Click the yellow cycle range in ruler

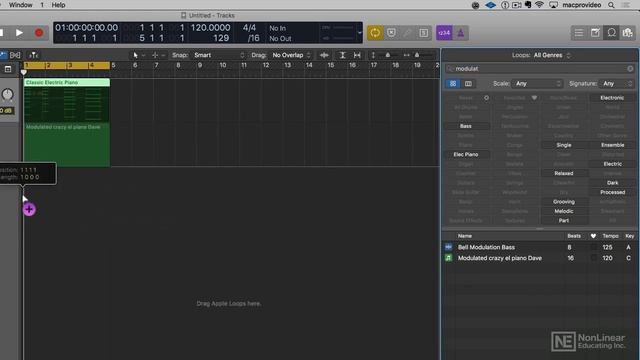(x=67, y=65)
